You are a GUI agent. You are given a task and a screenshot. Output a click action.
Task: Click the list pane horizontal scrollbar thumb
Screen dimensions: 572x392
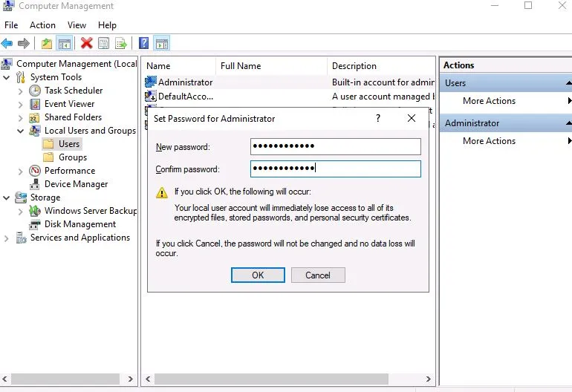(x=271, y=379)
